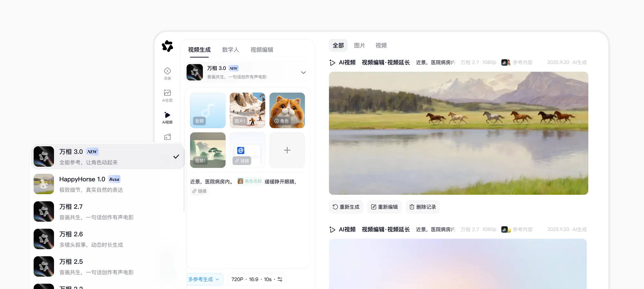Click the play icon of second AI视频 record
The height and width of the screenshot is (289, 644).
pyautogui.click(x=332, y=229)
